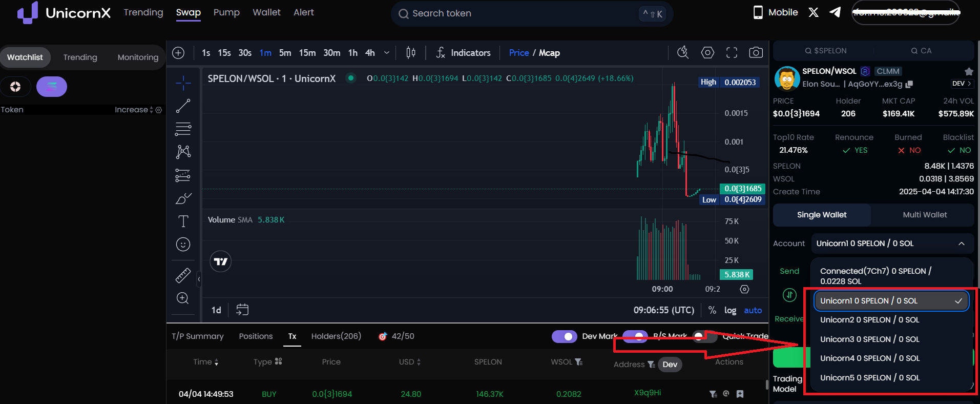Open the X (Twitter) link in header

click(814, 12)
